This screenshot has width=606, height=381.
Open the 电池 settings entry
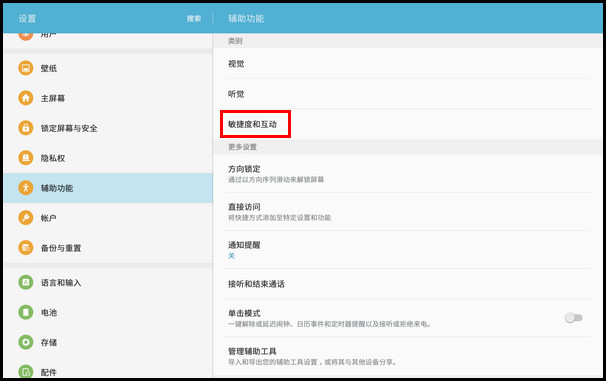108,312
